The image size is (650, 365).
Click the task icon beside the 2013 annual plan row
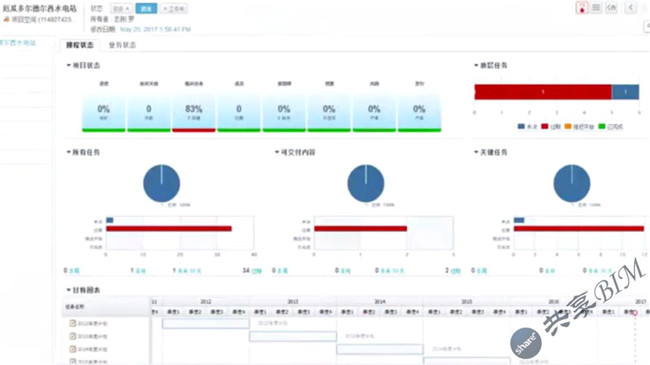[73, 336]
